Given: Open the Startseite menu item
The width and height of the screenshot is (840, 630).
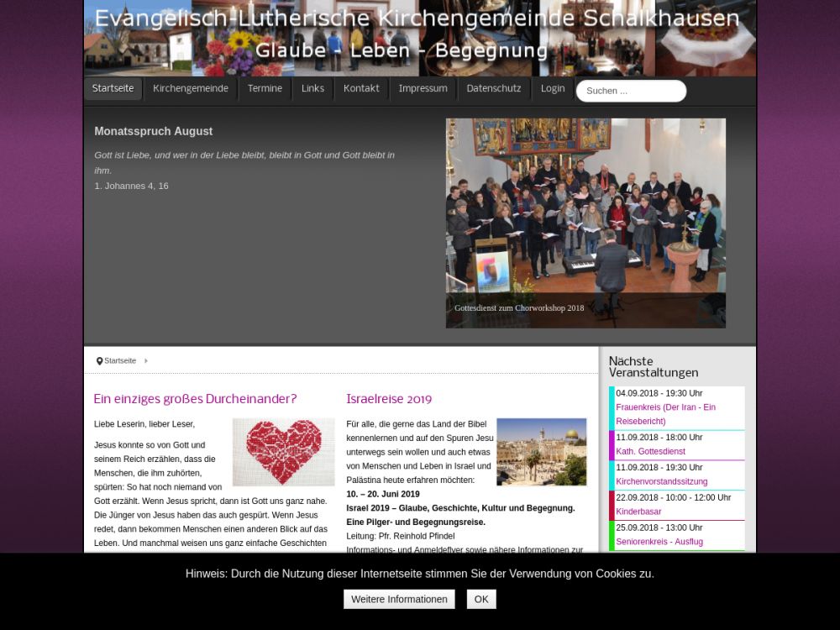Looking at the screenshot, I should pos(113,89).
